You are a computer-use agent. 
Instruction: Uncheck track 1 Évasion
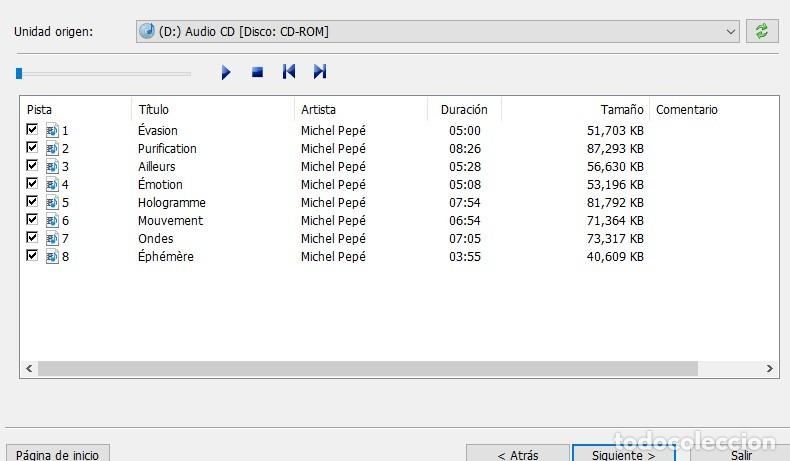click(x=32, y=129)
